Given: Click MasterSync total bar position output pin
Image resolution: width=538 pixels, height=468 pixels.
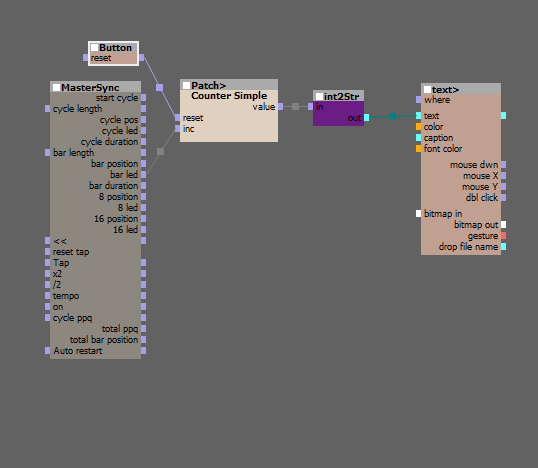Looking at the screenshot, I should pyautogui.click(x=143, y=340).
